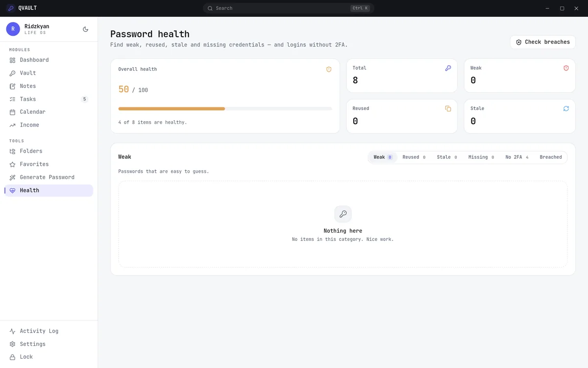Go to Notes
This screenshot has width=588, height=368.
[x=49, y=86]
